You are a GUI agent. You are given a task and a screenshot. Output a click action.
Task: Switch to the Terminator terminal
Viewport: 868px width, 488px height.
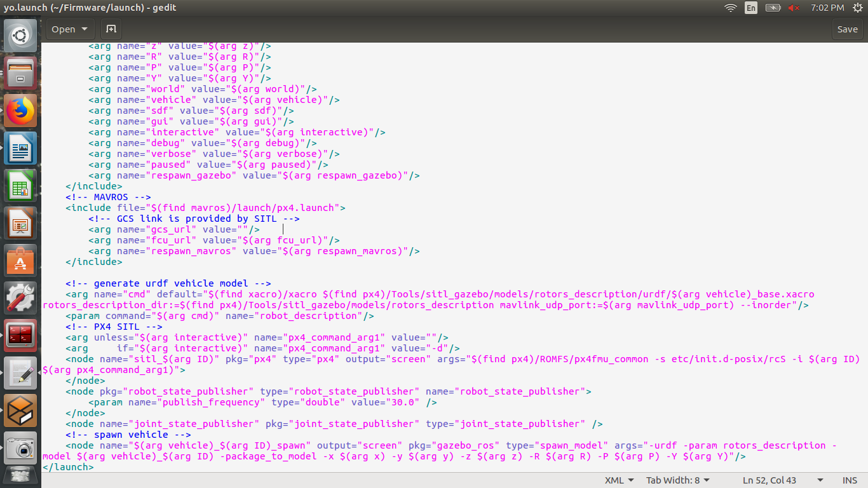[x=20, y=335]
